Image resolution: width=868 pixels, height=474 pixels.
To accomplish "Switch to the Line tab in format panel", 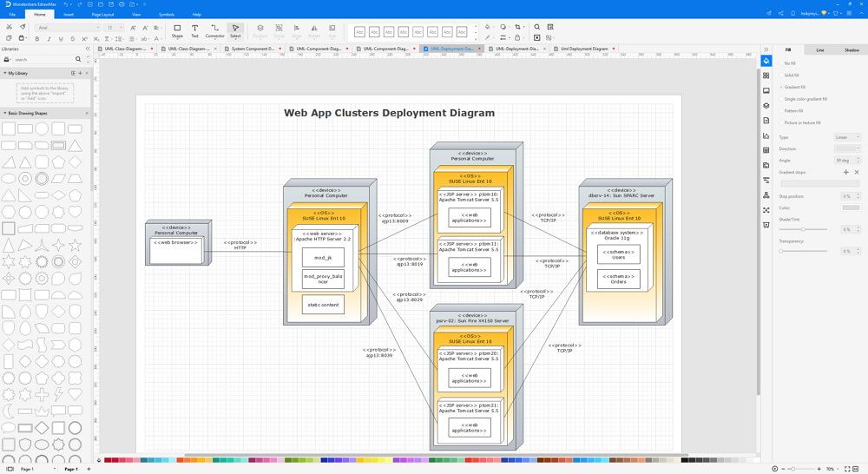I will pos(820,49).
